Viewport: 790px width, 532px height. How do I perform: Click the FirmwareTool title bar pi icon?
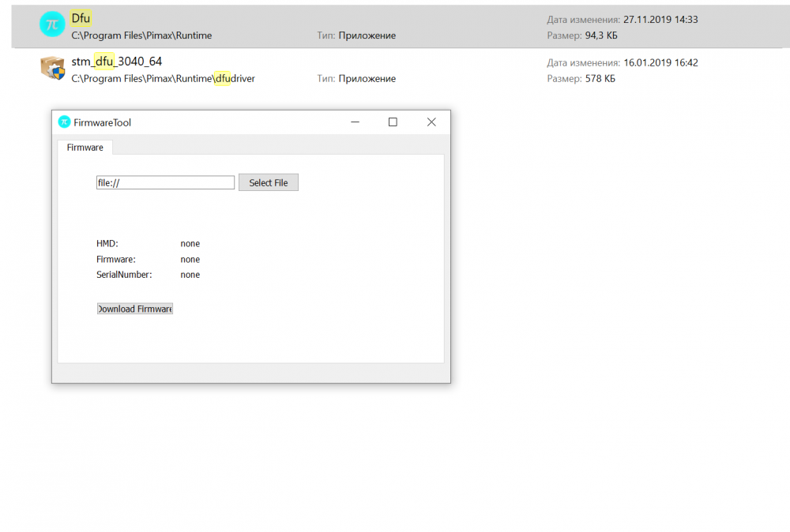(x=64, y=122)
